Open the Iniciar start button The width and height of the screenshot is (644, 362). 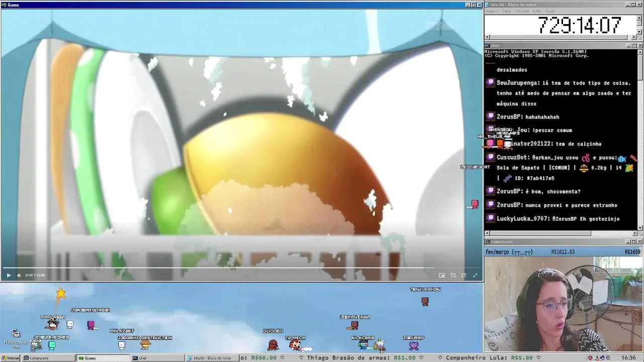pyautogui.click(x=10, y=358)
